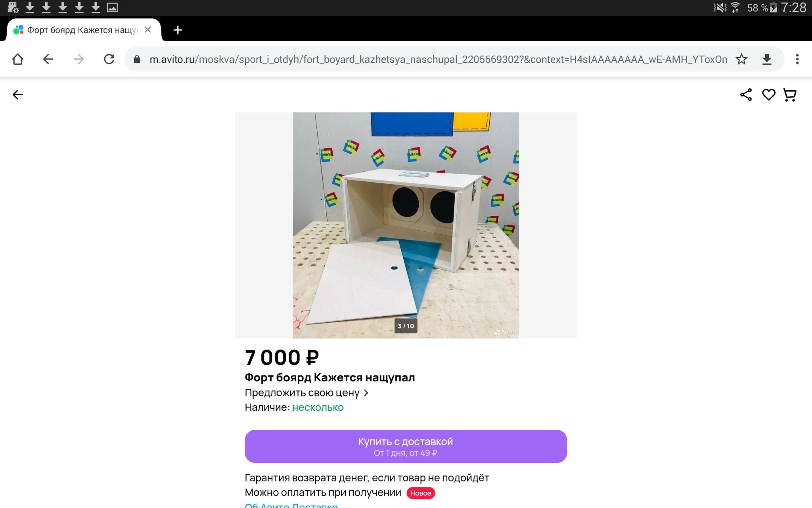Screen dimensions: 812x508
Task: Click the avito URL address field
Action: coord(438,60)
